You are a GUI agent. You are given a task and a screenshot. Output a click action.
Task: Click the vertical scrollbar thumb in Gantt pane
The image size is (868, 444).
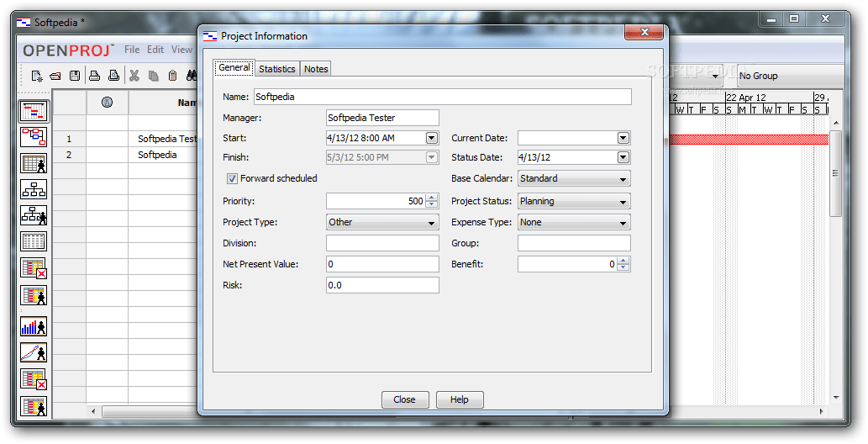click(x=836, y=173)
